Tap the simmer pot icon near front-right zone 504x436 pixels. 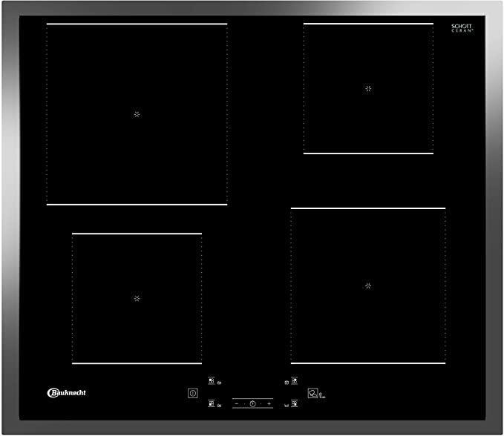285,405
